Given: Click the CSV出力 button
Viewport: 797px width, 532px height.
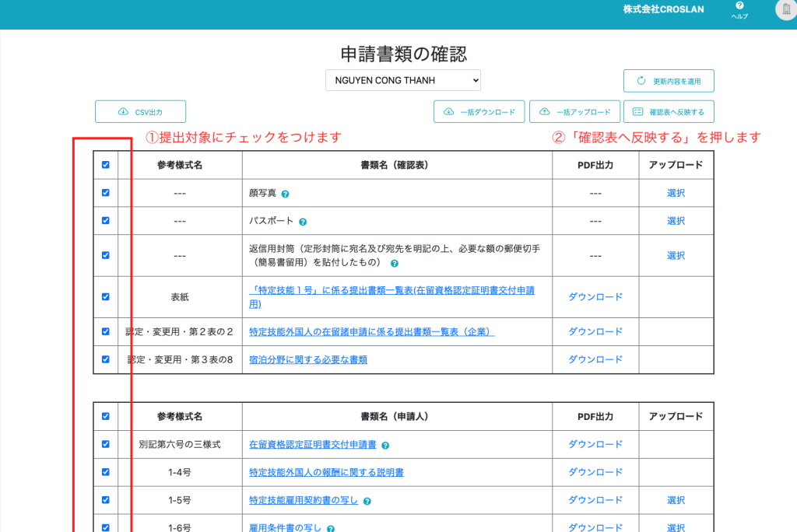Looking at the screenshot, I should pyautogui.click(x=140, y=112).
